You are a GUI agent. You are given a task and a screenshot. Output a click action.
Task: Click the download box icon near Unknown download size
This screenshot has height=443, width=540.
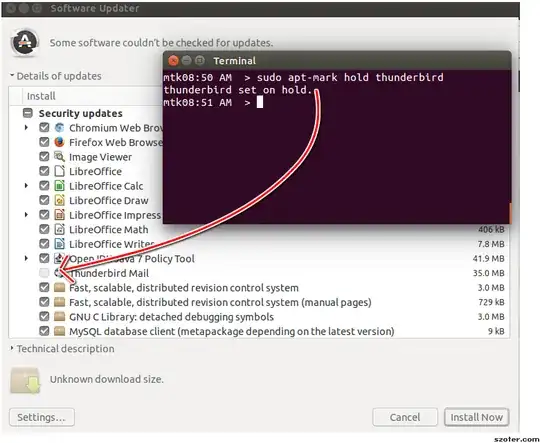point(25,380)
